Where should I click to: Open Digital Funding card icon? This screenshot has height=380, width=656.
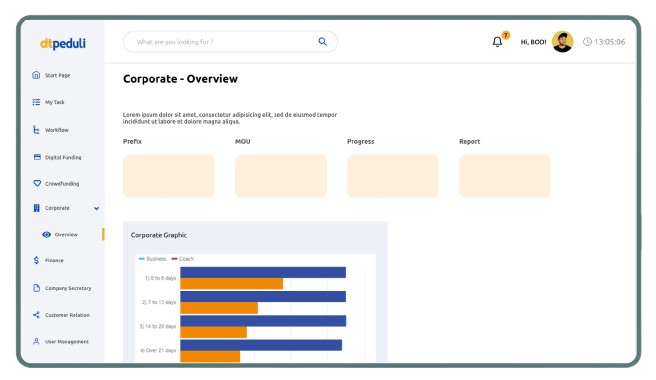coord(37,157)
